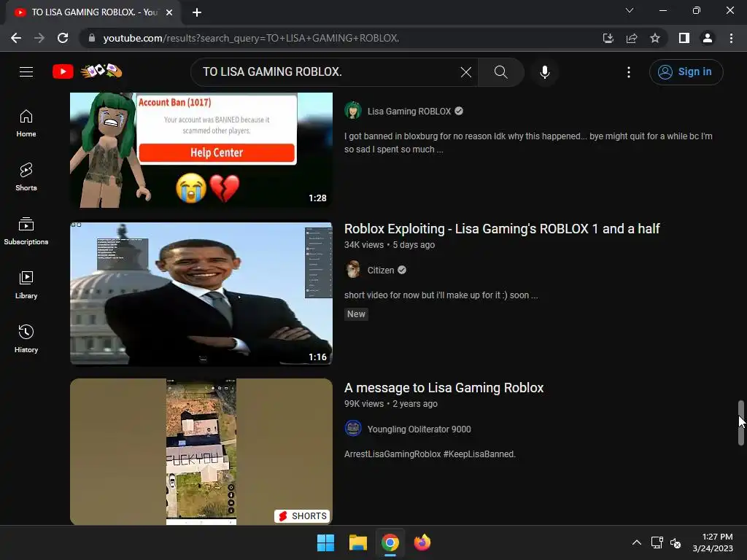Open Youngling Obliterator 9000 channel avatar

(x=353, y=429)
